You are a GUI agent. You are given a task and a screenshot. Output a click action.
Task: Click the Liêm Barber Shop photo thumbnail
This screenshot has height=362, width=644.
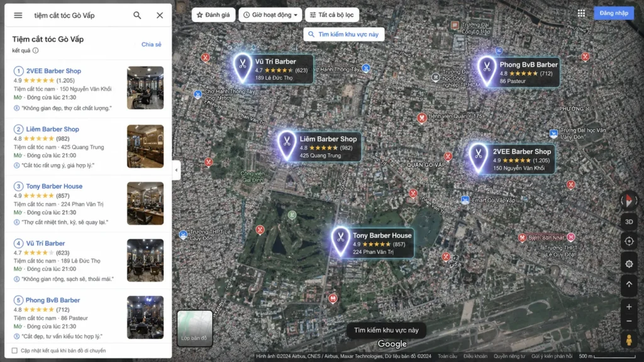[145, 146]
